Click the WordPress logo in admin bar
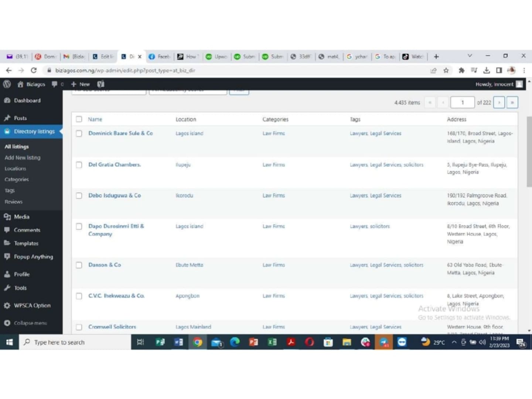Screen dimensions: 532x399 point(7,84)
